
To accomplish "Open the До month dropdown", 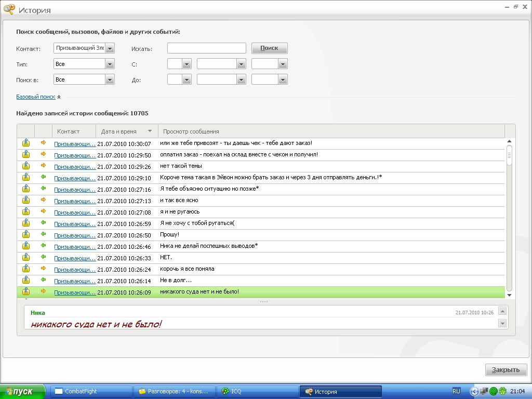I will pos(241,79).
